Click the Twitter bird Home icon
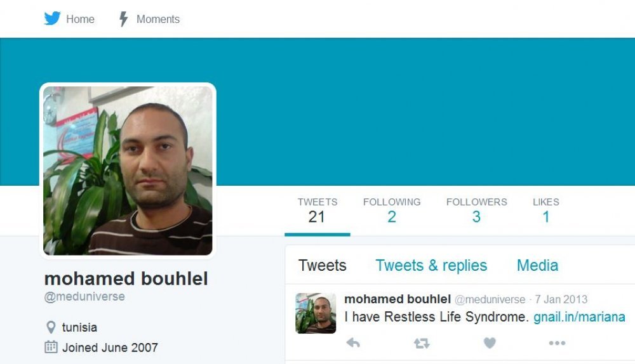This screenshot has height=364, width=635. coord(52,18)
